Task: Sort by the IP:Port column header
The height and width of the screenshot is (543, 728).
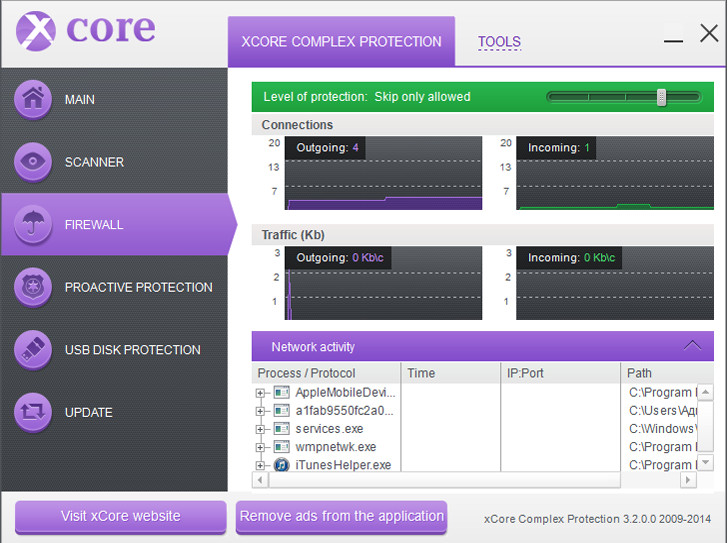Action: click(x=560, y=373)
